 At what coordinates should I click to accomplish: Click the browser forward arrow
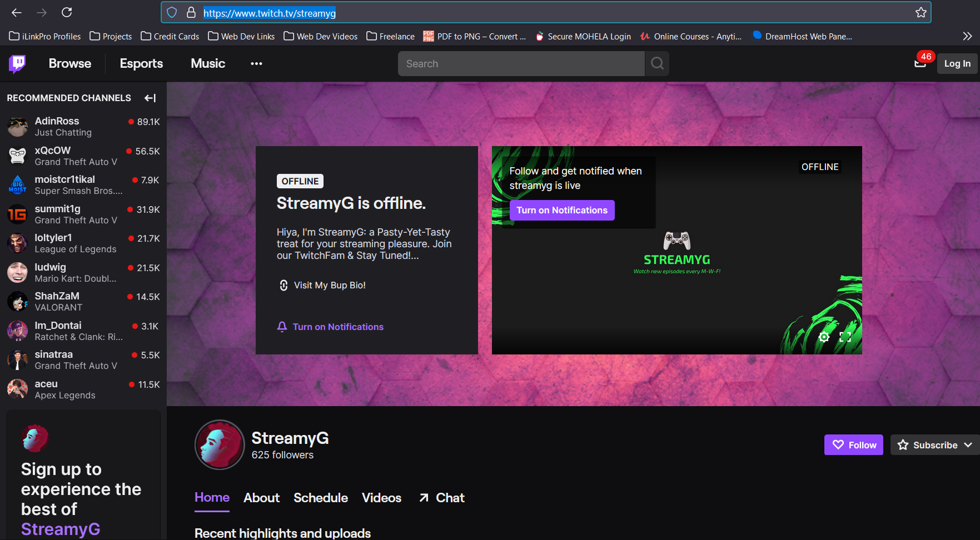pos(42,12)
